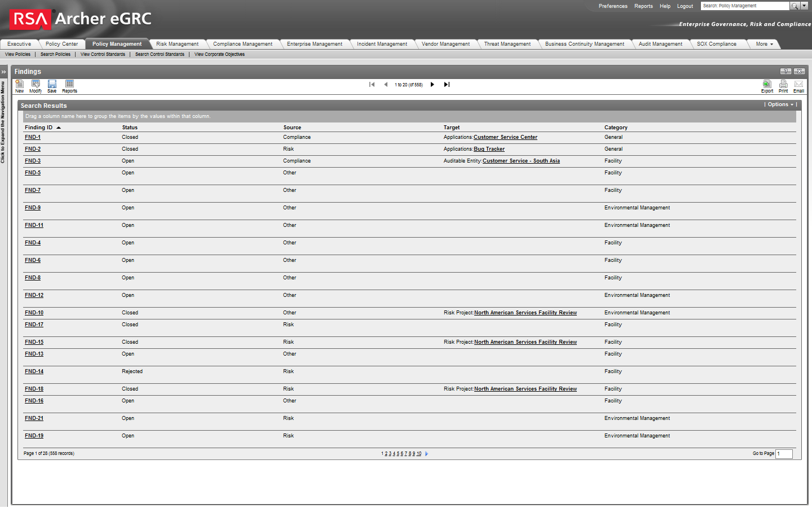Open the SOX Compliance tab

tap(716, 44)
